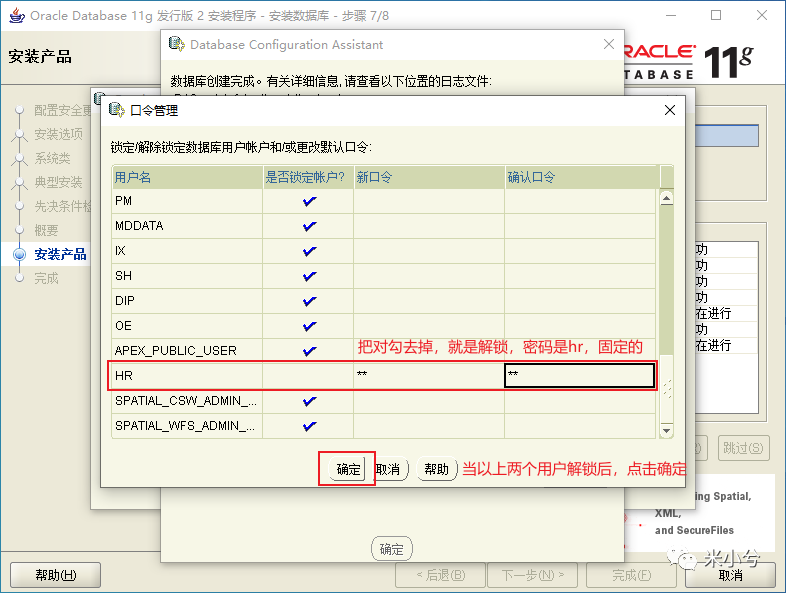Click the HR confirm password field

(x=579, y=376)
